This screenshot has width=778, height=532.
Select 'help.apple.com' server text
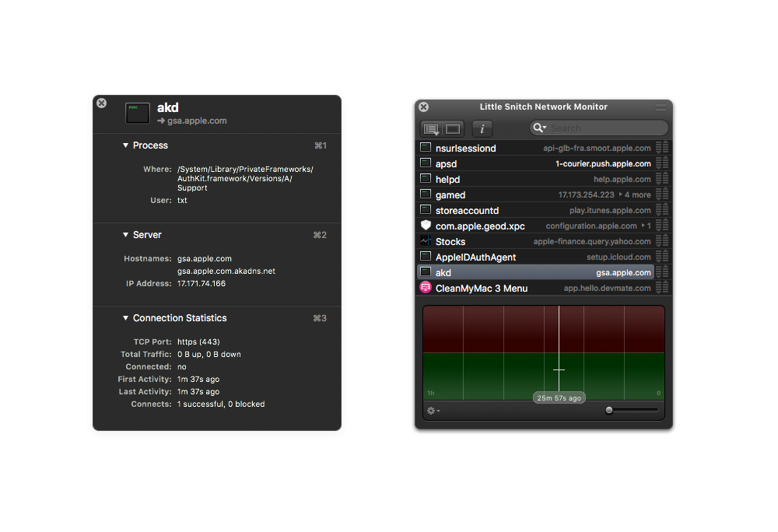click(622, 179)
